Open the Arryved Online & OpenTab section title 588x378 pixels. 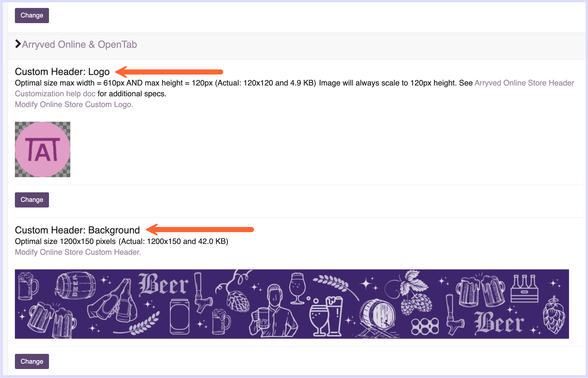pos(80,44)
